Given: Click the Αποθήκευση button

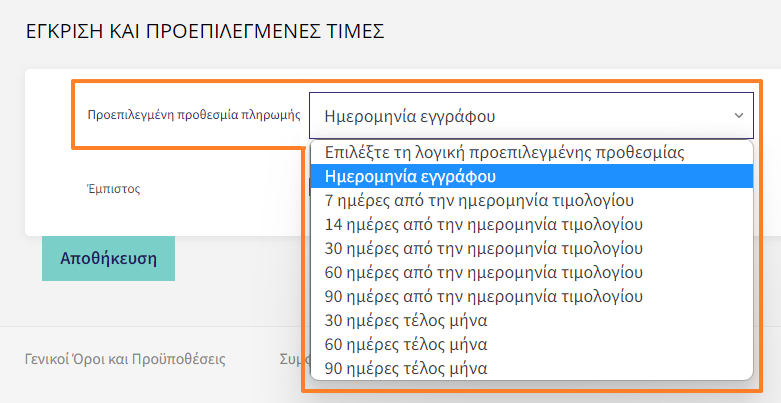Looking at the screenshot, I should [108, 259].
